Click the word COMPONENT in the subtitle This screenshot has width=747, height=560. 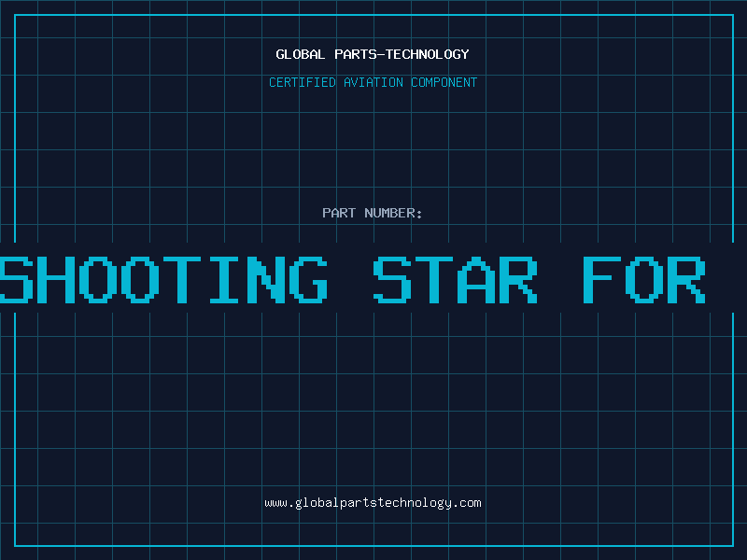point(444,82)
